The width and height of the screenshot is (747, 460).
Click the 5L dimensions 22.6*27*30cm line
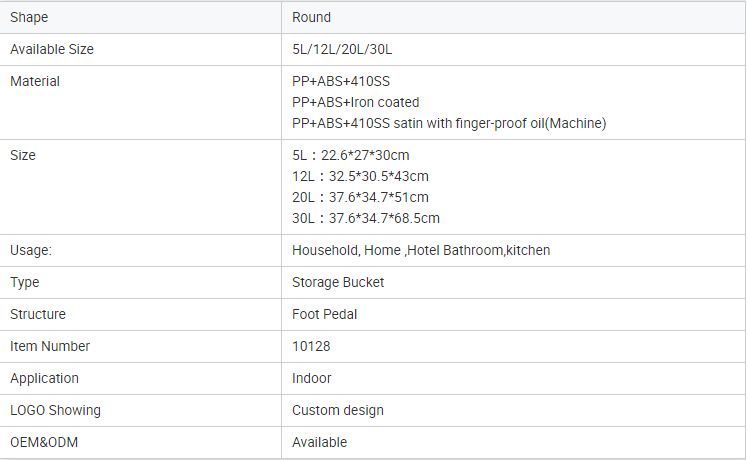[x=350, y=155]
